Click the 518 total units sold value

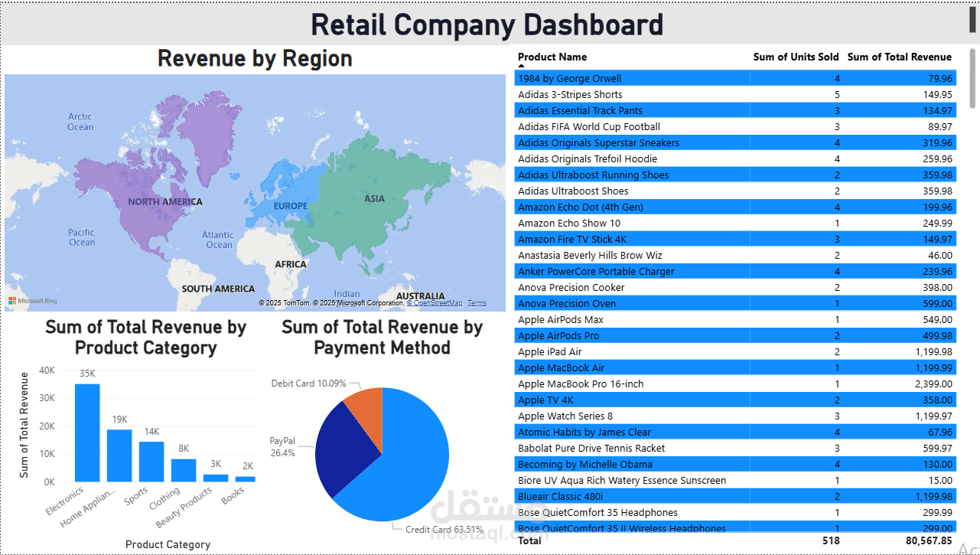tap(830, 540)
